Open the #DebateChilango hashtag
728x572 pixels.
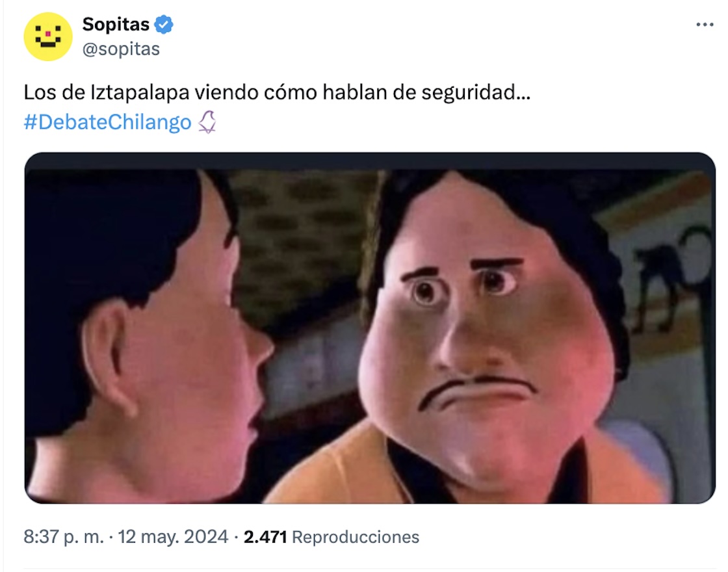[x=107, y=122]
